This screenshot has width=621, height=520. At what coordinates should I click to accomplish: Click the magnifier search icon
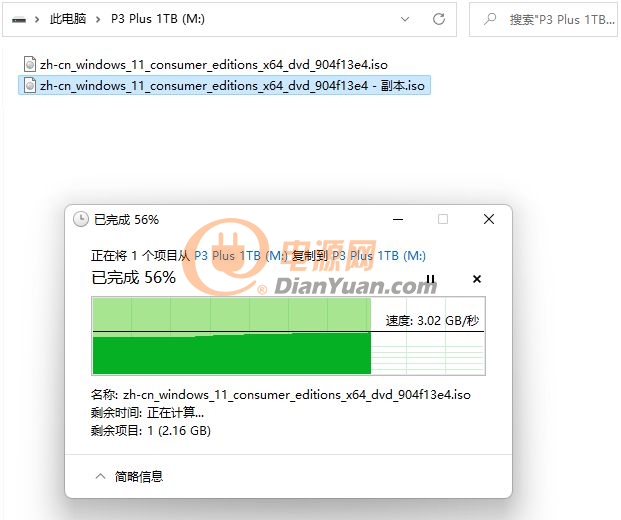(x=490, y=19)
